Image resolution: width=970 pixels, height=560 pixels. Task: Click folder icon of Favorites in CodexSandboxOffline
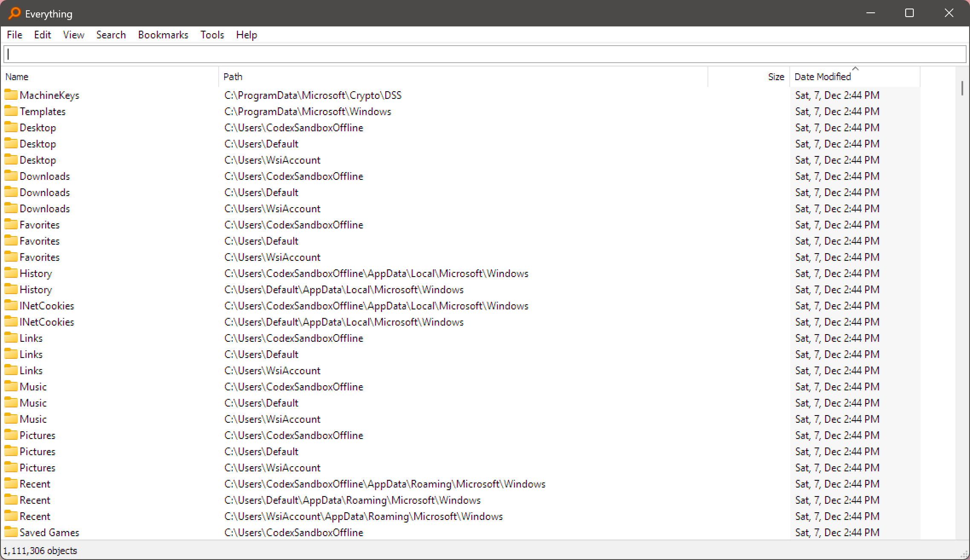[11, 224]
